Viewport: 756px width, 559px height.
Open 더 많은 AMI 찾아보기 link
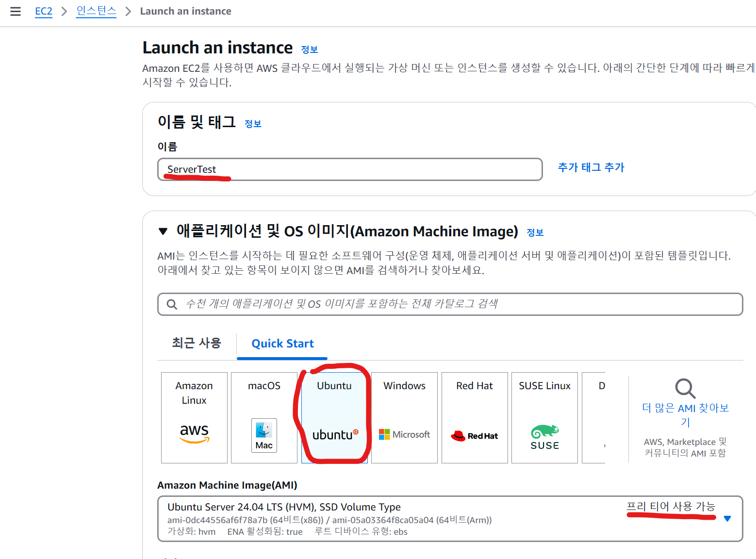click(685, 415)
